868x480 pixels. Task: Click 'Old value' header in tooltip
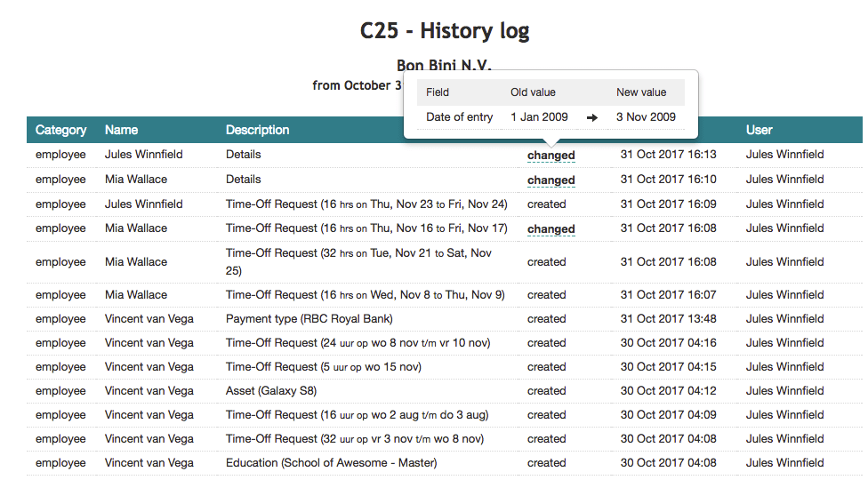533,92
